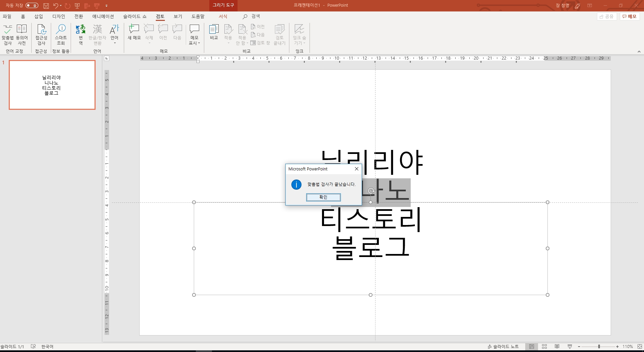Open the 적용 accept dropdown

coord(228,34)
